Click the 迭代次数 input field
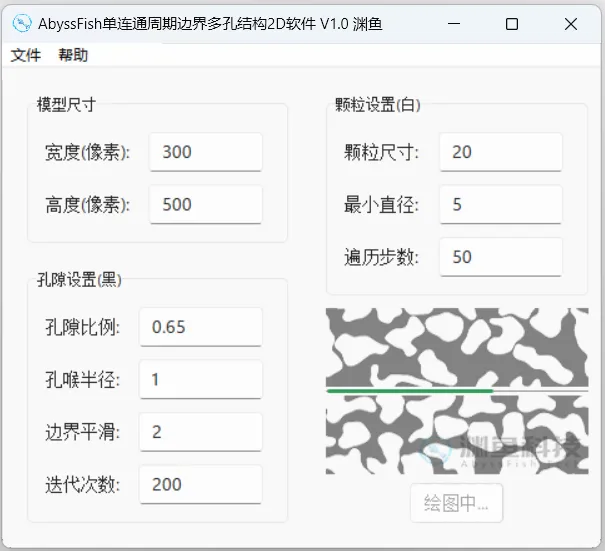605x551 pixels. pos(201,484)
